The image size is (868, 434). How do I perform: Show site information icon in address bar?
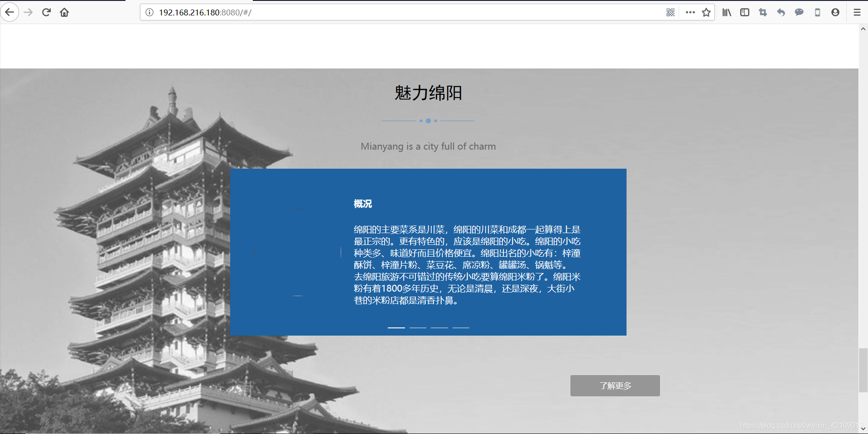pyautogui.click(x=149, y=12)
